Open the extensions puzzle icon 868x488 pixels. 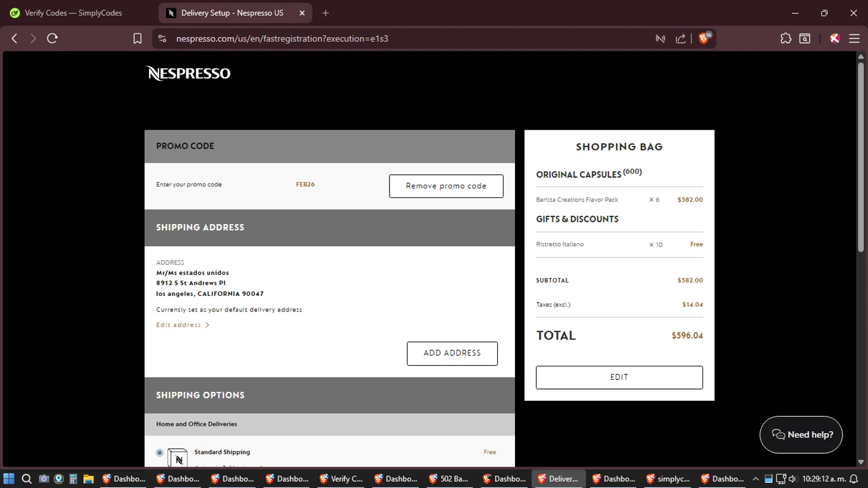785,38
